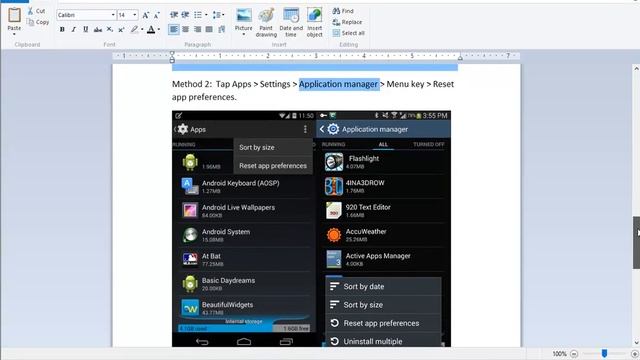Increase the paragraph indent
640x360 pixels.
click(x=185, y=15)
